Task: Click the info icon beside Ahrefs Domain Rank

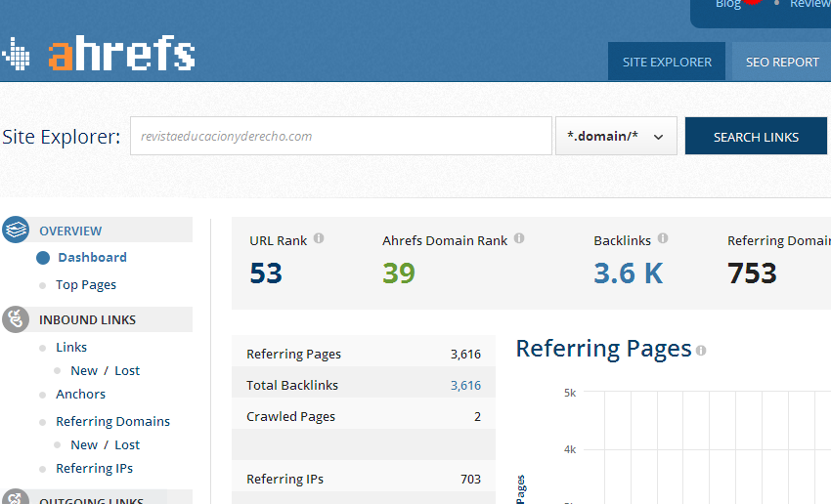Action: 519,238
